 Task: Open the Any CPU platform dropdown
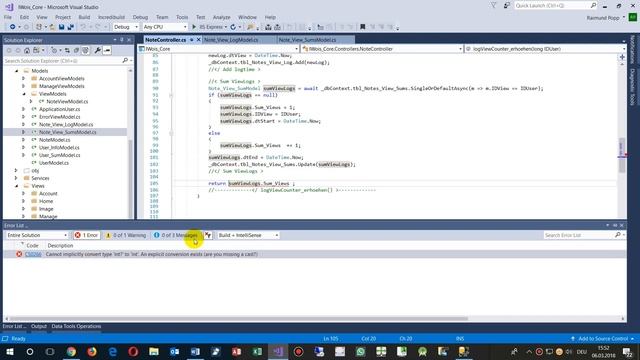coord(165,27)
